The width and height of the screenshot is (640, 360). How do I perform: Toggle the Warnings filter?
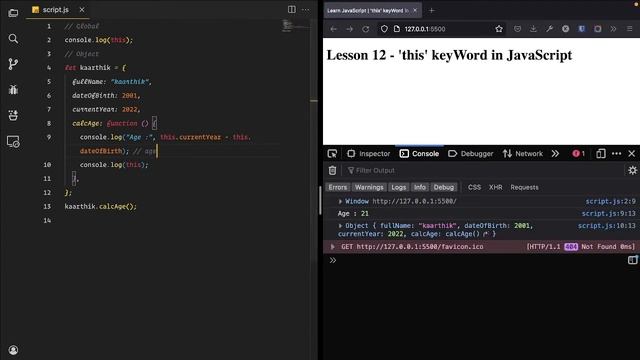pyautogui.click(x=369, y=187)
